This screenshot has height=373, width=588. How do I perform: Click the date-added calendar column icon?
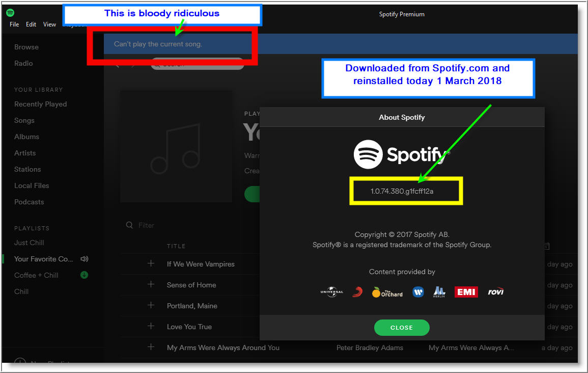click(547, 246)
